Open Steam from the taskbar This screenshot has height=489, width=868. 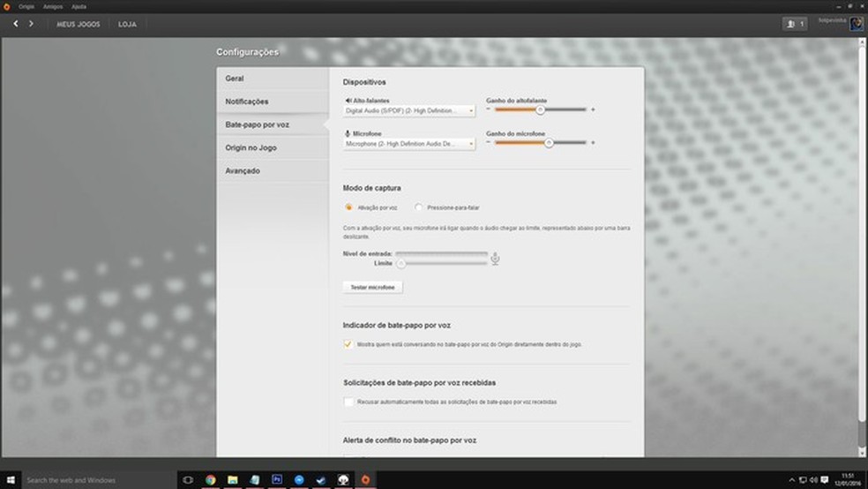(x=321, y=479)
